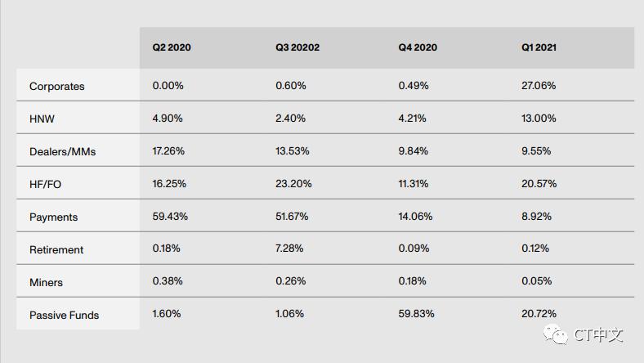Click the CT中文 watermark text
644x363 pixels.
point(598,335)
